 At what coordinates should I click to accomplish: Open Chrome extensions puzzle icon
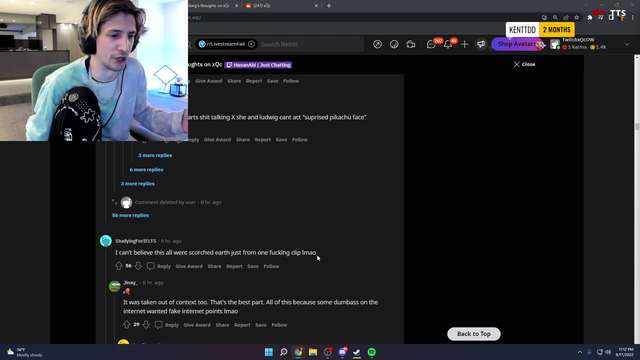(x=590, y=17)
